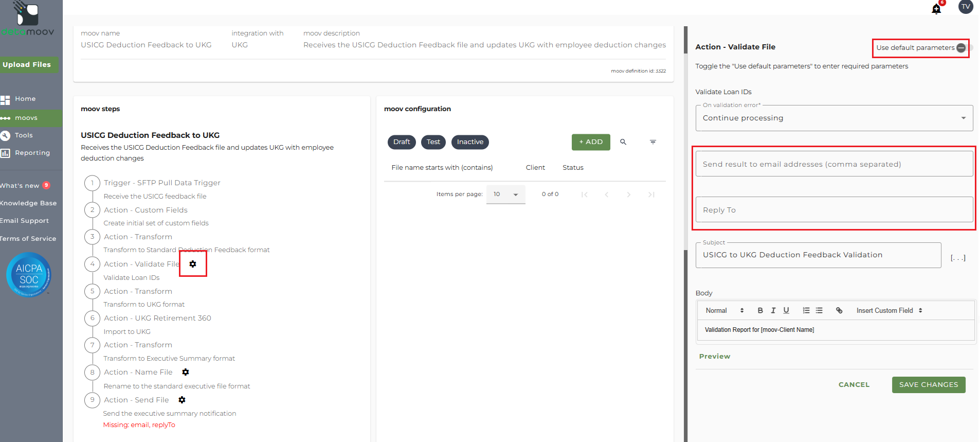Filter by Draft status chip
The height and width of the screenshot is (442, 980).
tap(402, 142)
